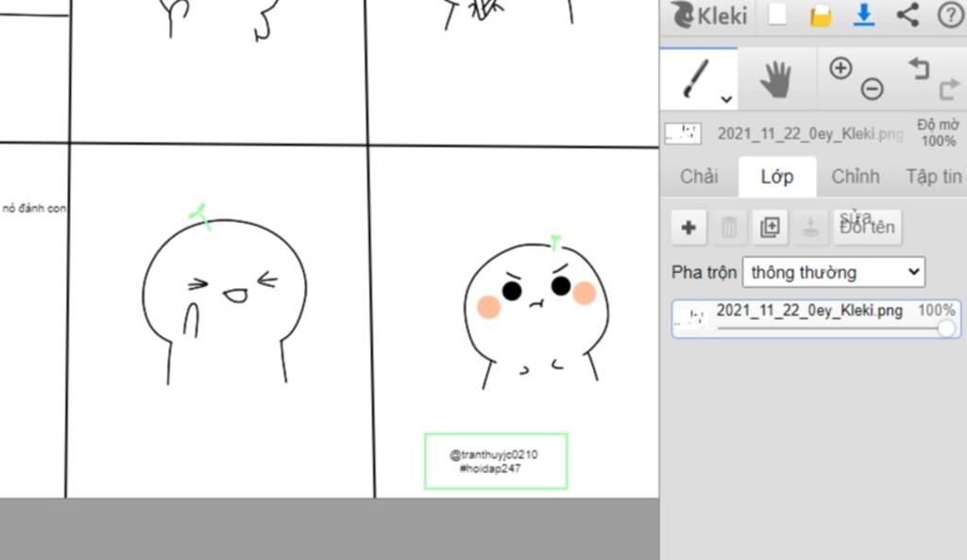Undo the last action
Image resolution: width=967 pixels, height=560 pixels.
[x=919, y=68]
